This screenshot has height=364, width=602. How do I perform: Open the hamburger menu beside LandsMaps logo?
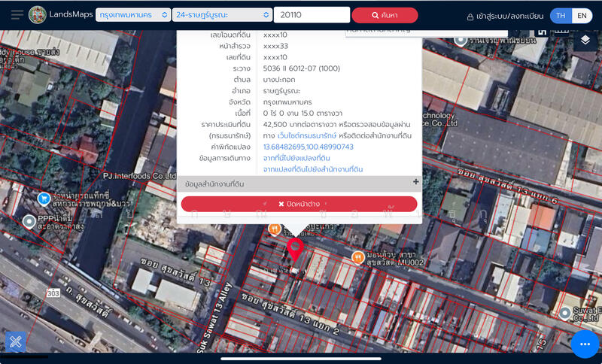[x=17, y=15]
